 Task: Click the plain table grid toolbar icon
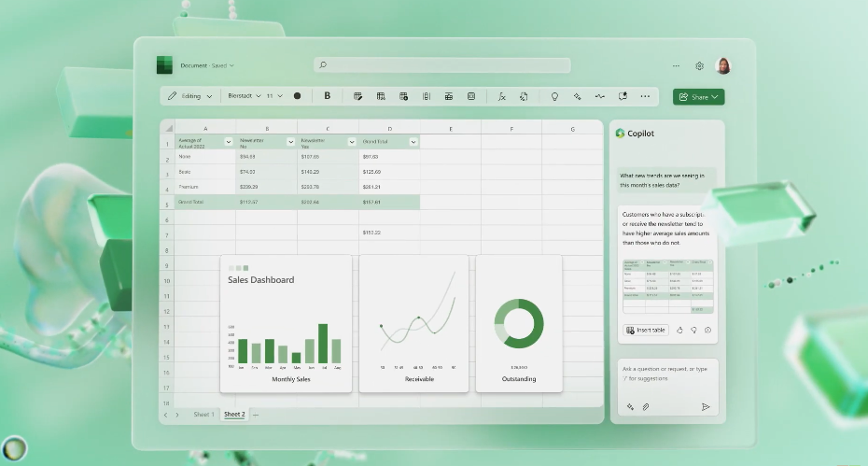coord(381,96)
